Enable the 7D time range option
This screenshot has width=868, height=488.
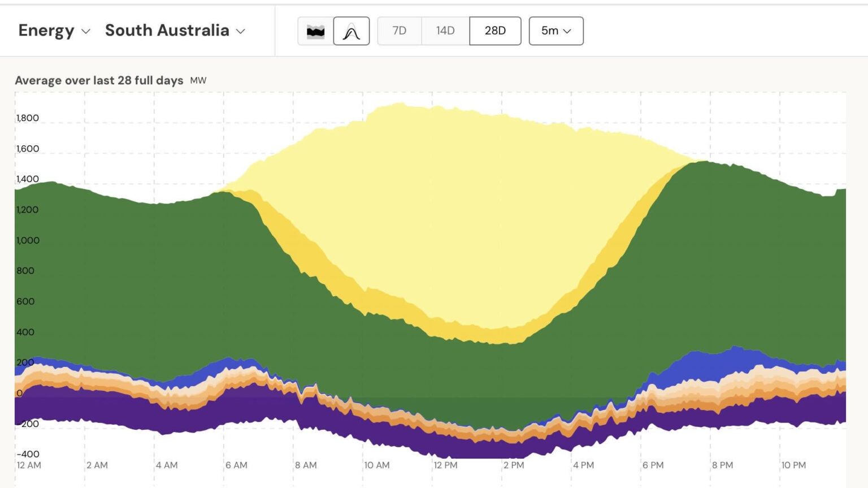click(x=399, y=31)
